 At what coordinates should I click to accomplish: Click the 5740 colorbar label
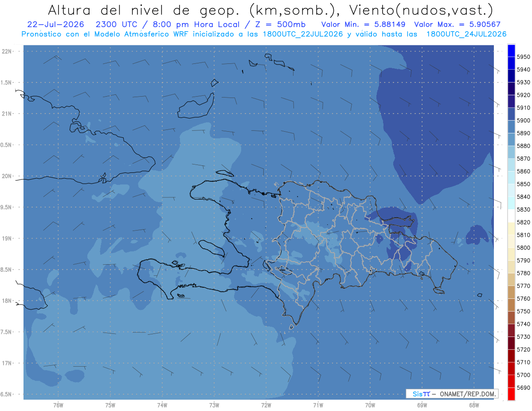[523, 324]
